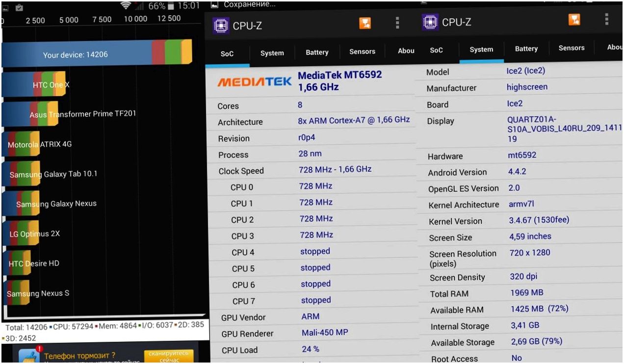This screenshot has width=624, height=364.
Task: Click Manufacturer value highscreen
Action: 527,87
